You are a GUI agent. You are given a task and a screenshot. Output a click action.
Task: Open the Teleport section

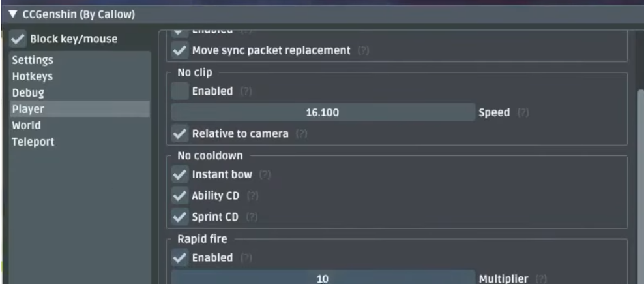point(32,142)
